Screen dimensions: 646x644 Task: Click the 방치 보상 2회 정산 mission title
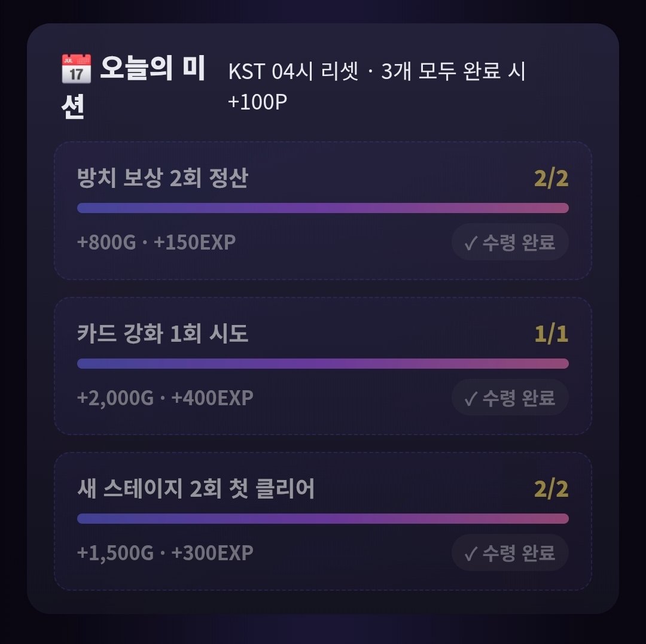[x=163, y=178]
